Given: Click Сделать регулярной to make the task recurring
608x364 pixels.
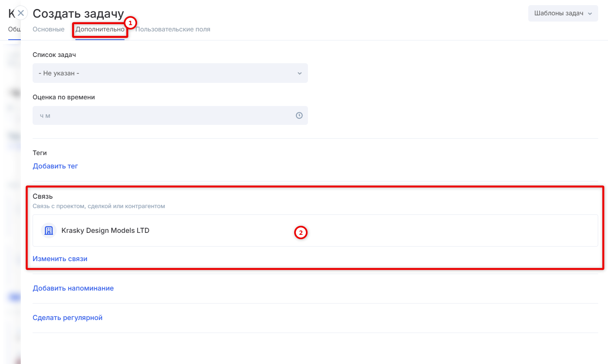Looking at the screenshot, I should tap(68, 318).
